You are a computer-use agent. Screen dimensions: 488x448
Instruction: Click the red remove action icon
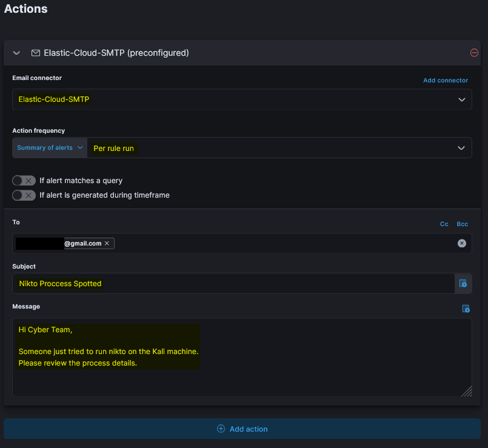(x=474, y=53)
